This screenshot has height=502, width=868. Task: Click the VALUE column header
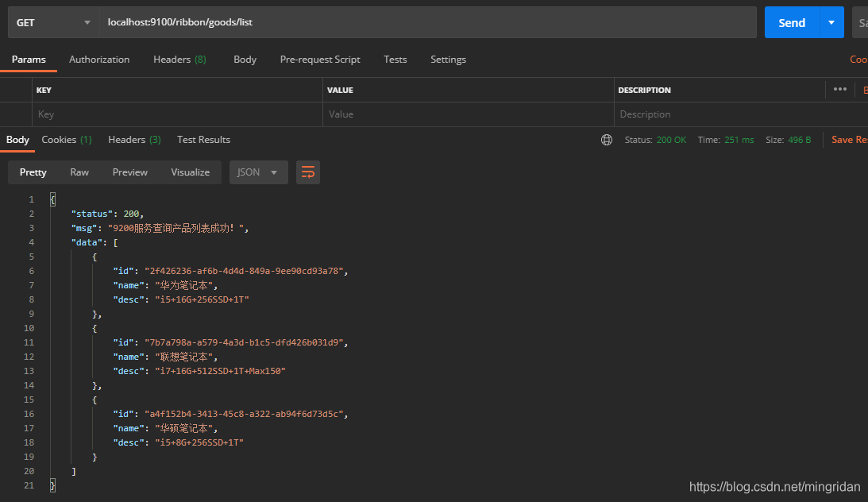tap(340, 91)
